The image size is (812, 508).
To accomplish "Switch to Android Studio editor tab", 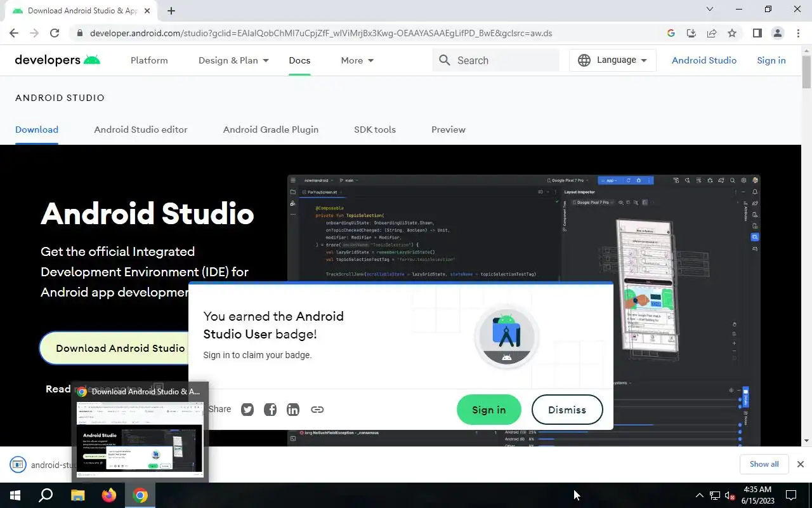I will tap(141, 130).
